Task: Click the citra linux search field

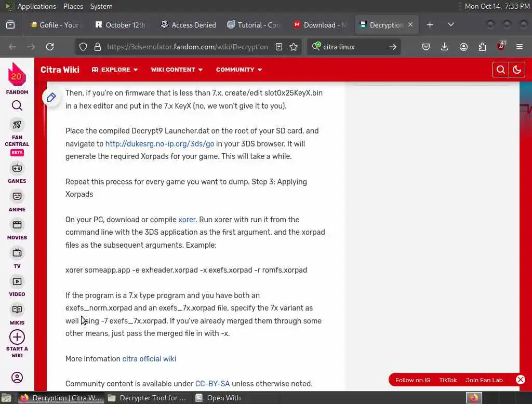Action: [353, 47]
